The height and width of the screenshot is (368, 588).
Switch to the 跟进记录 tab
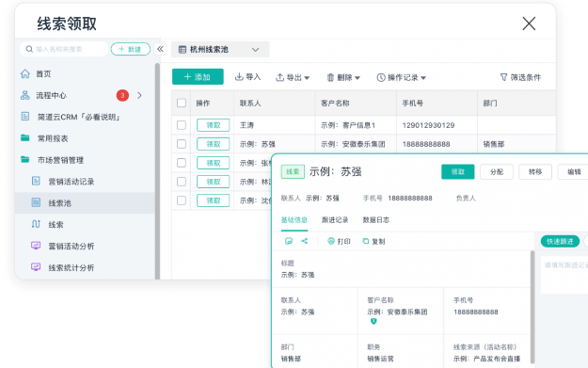335,220
